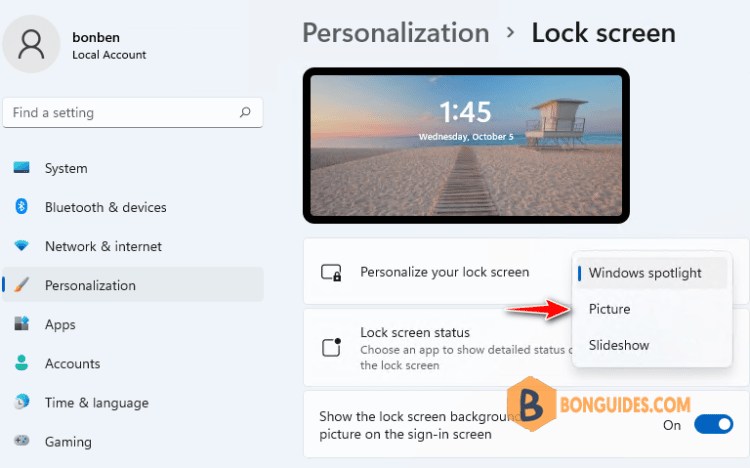Click the search magnifier icon
Screen dimensions: 750x468
[x=245, y=113]
